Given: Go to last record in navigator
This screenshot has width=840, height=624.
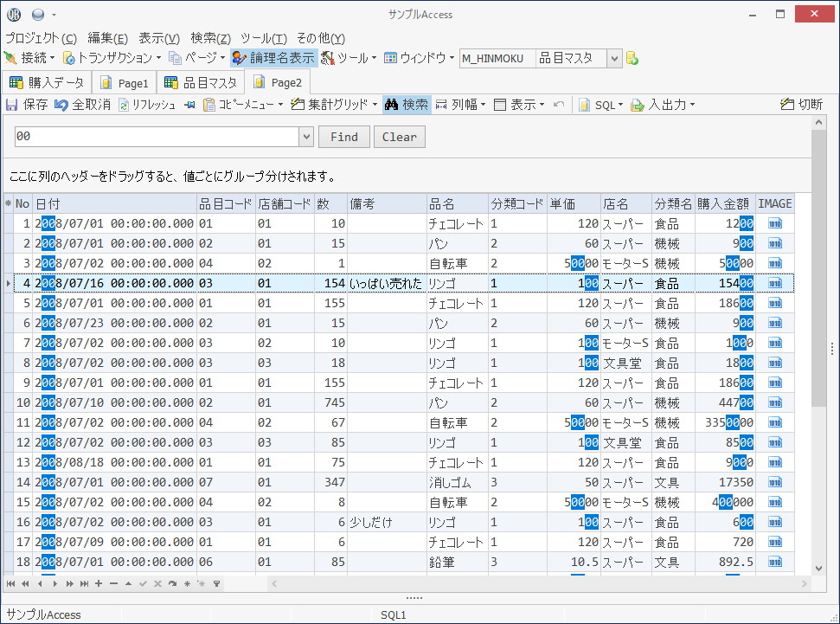Looking at the screenshot, I should tap(84, 584).
